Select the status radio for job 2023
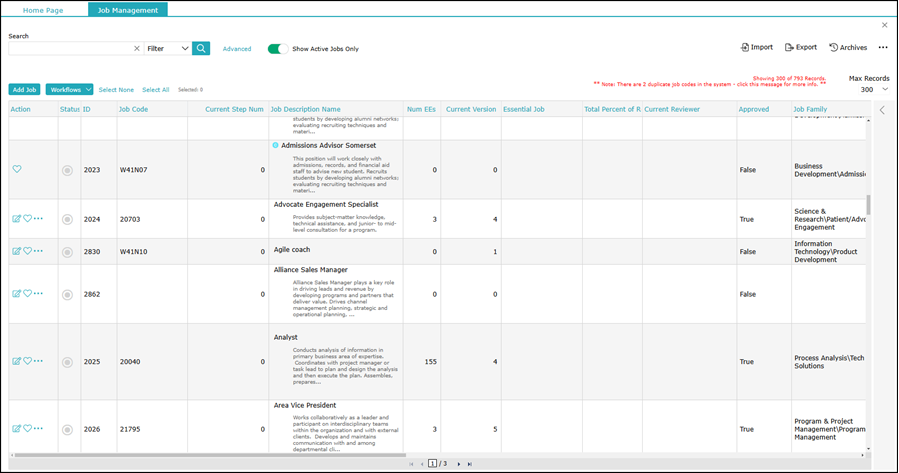 click(67, 170)
